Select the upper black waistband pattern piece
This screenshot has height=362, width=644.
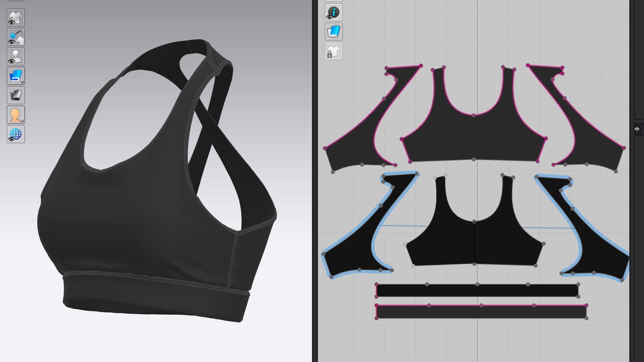477,291
